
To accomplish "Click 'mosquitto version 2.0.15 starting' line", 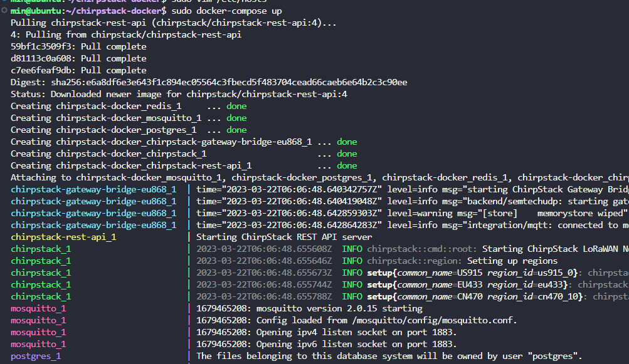I will point(309,308).
